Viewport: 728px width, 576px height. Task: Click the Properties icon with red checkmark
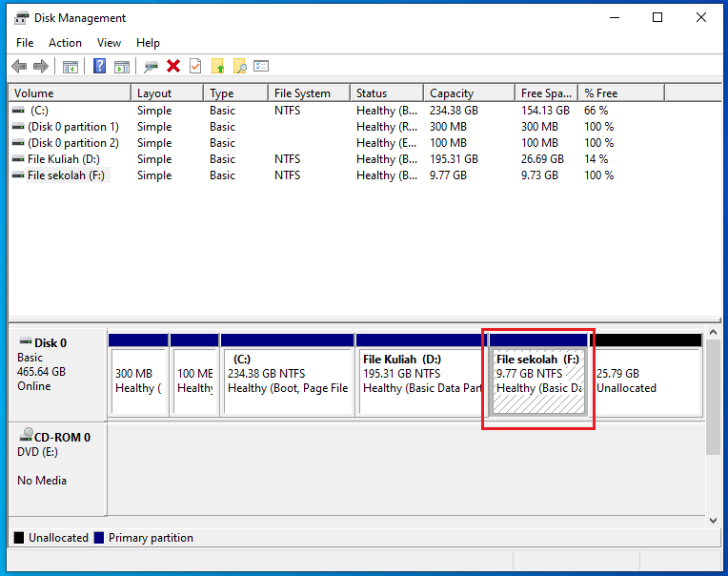[195, 66]
